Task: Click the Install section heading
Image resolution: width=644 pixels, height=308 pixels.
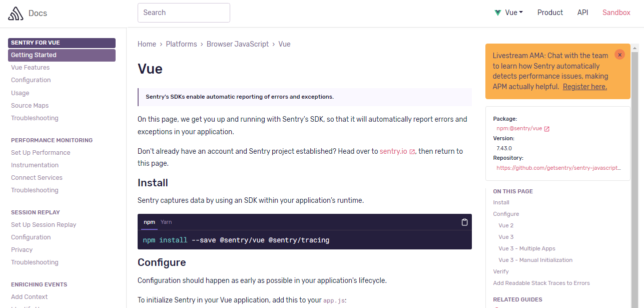Action: click(x=153, y=183)
